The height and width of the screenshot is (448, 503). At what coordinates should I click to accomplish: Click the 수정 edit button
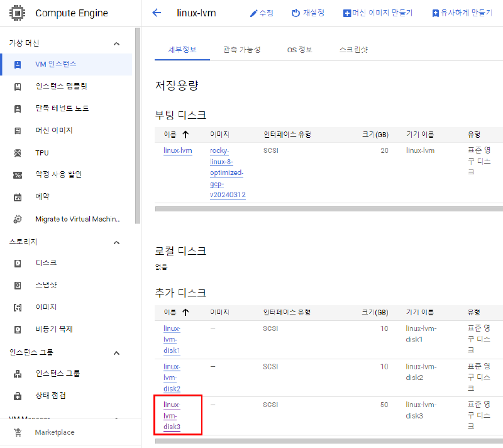(262, 13)
